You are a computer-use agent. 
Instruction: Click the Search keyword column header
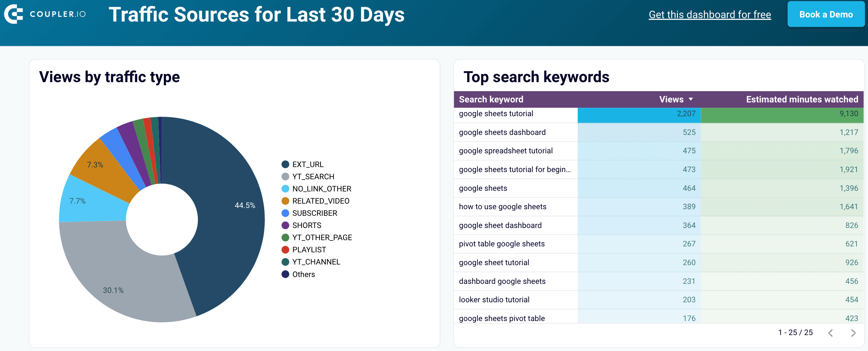point(491,99)
